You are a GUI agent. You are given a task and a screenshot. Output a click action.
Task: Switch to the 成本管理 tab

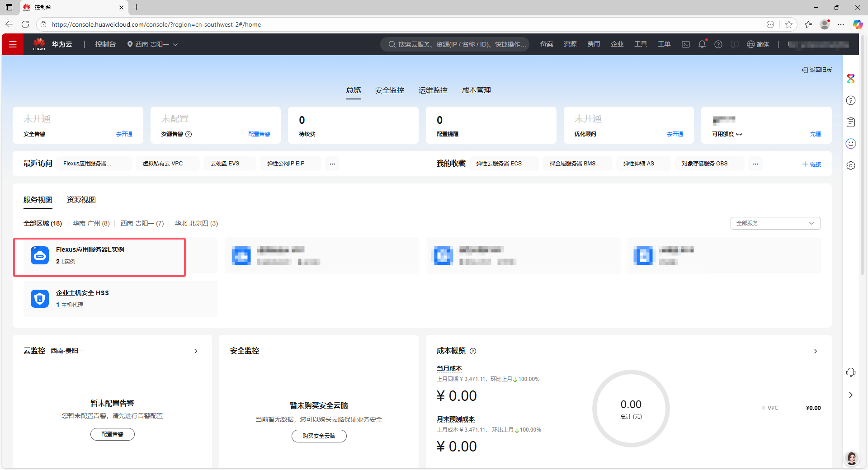[476, 90]
